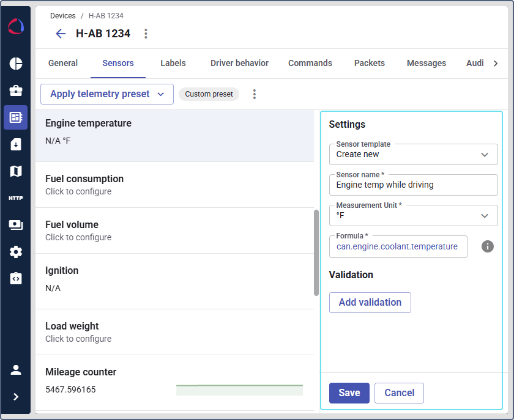Select the HTTP tool in the sidebar
Viewport: 514px width, 420px height.
pos(15,197)
